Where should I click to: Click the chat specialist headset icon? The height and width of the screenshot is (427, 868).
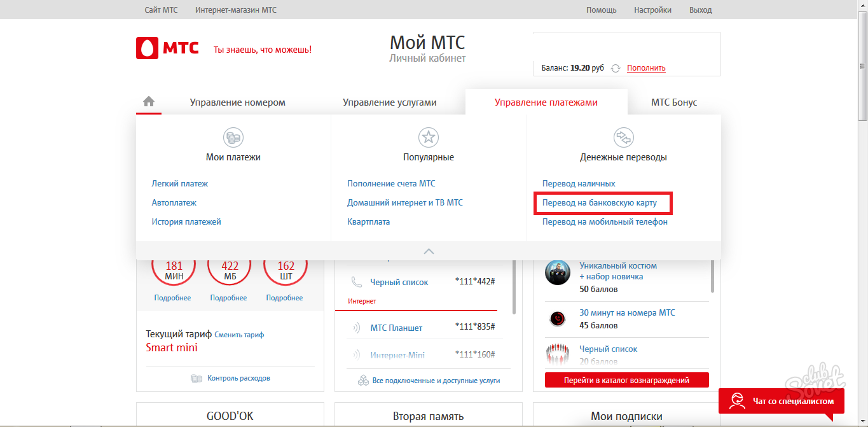[738, 401]
